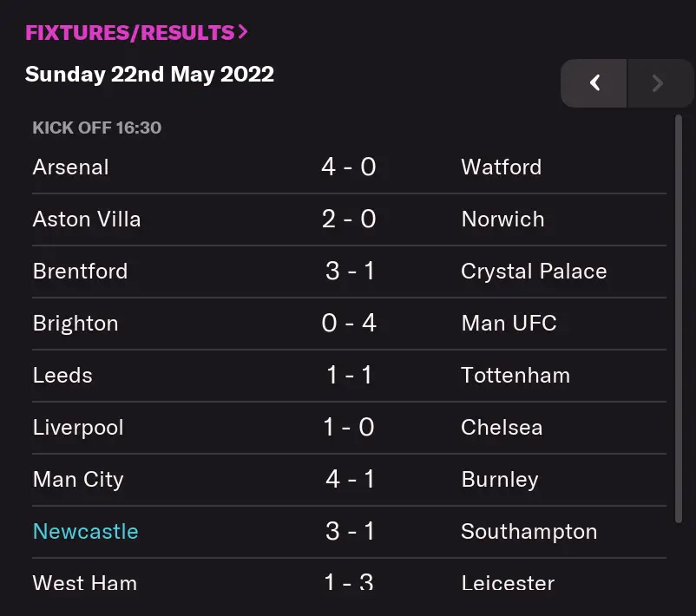The width and height of the screenshot is (696, 616).
Task: Select Crystal Palace team name
Action: pyautogui.click(x=534, y=271)
